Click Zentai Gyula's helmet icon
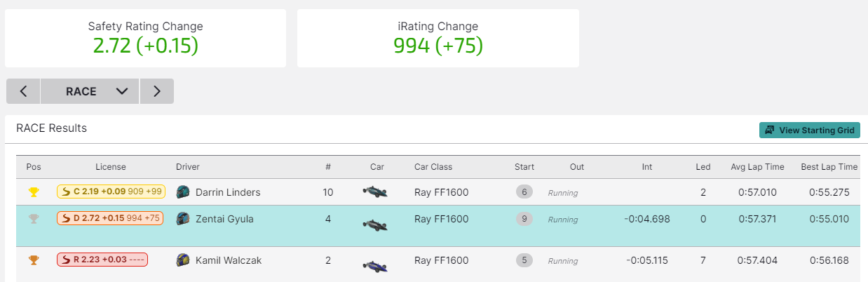 [183, 219]
